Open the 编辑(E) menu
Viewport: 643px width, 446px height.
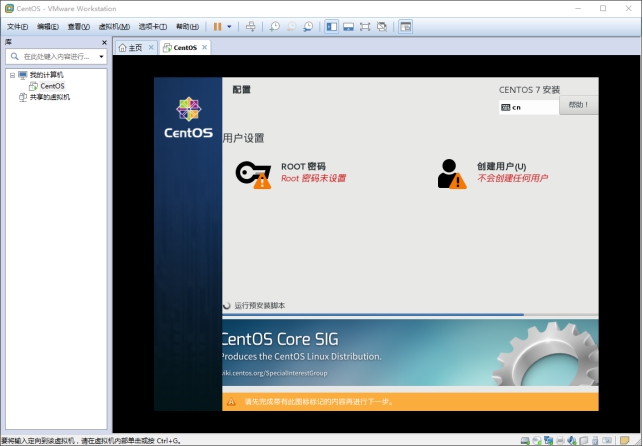48,27
